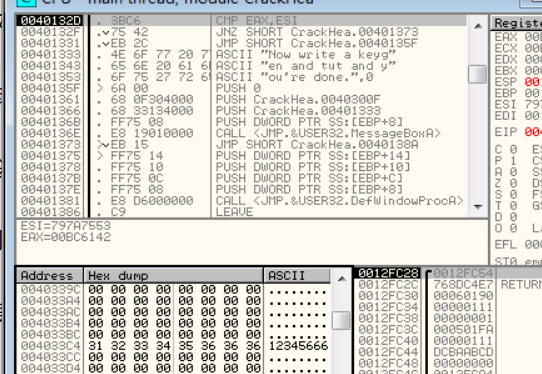Click the dump pane scroll up arrow
The height and width of the screenshot is (374, 542).
click(341, 278)
